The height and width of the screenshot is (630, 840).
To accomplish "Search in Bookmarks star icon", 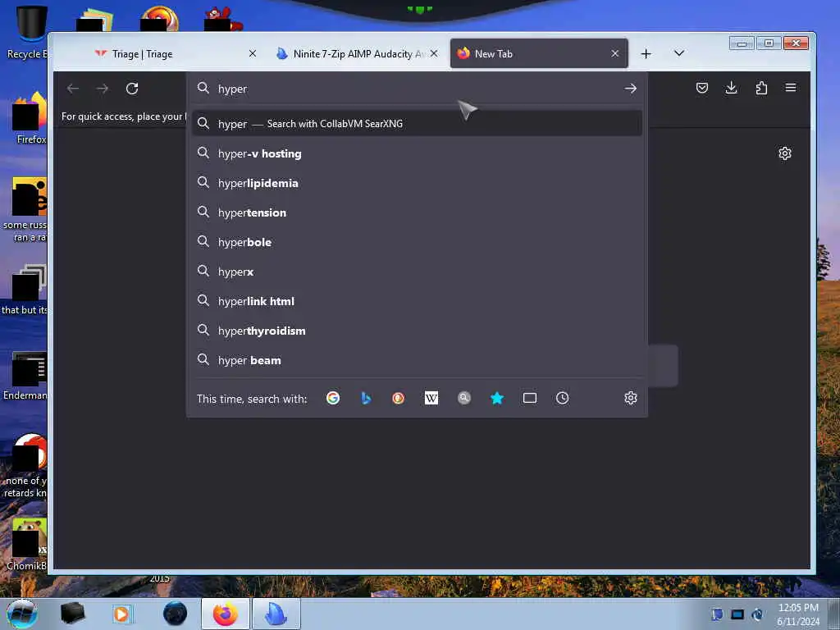I will click(x=497, y=398).
